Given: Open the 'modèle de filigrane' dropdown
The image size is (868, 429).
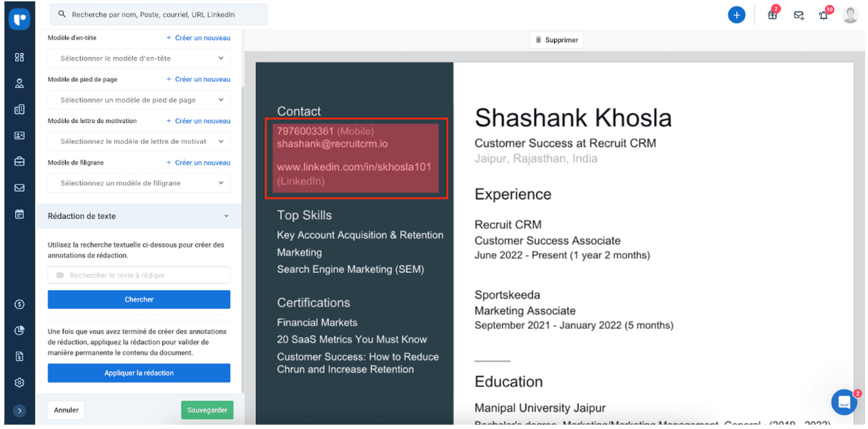Looking at the screenshot, I should tap(139, 183).
